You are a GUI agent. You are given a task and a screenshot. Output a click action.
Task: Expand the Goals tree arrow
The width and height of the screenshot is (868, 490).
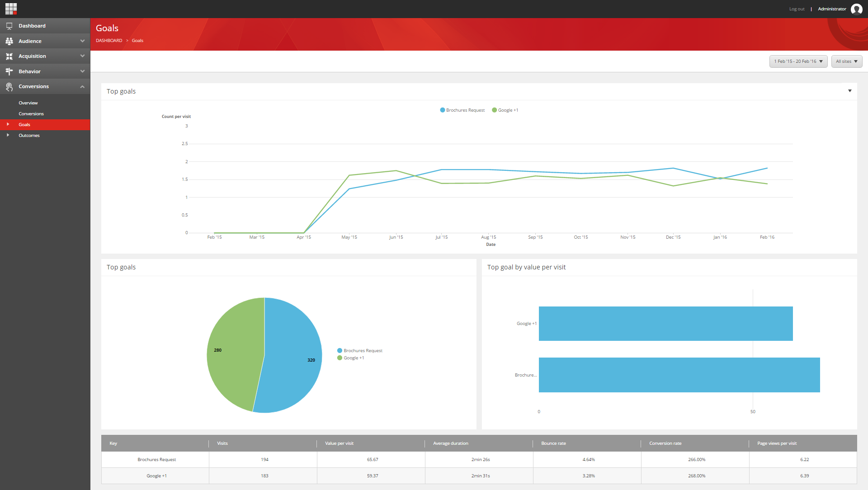coord(8,124)
